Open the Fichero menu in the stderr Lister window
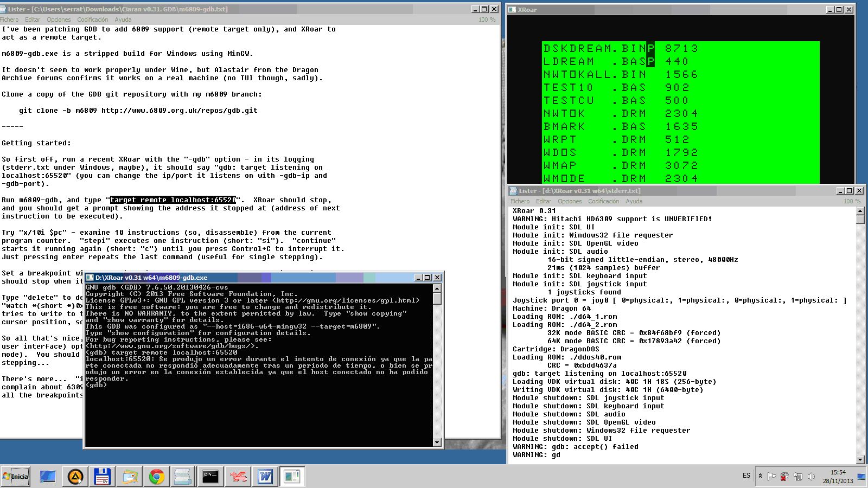 tap(520, 201)
